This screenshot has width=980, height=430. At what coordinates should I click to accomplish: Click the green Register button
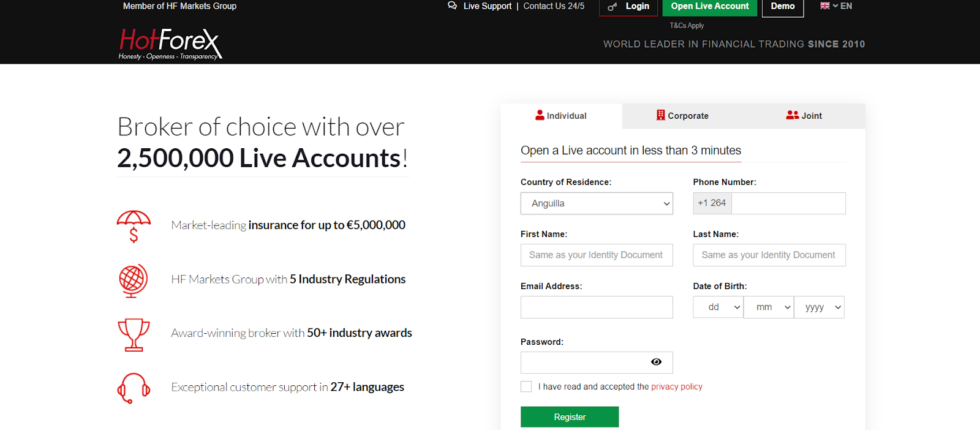pos(570,417)
